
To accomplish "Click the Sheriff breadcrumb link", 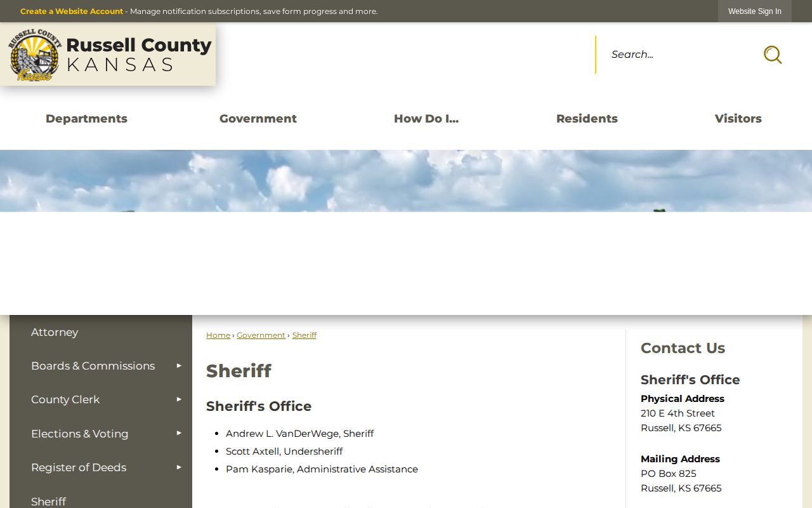I will coord(304,335).
